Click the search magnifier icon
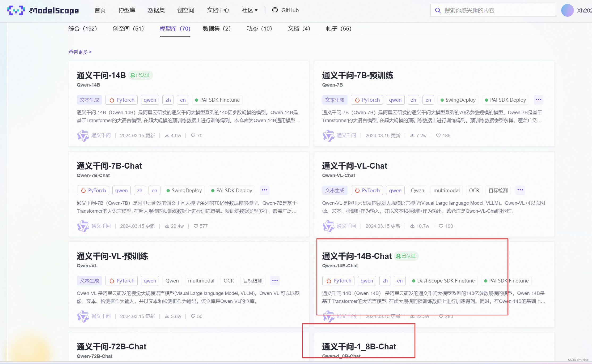The image size is (592, 364). click(x=438, y=10)
